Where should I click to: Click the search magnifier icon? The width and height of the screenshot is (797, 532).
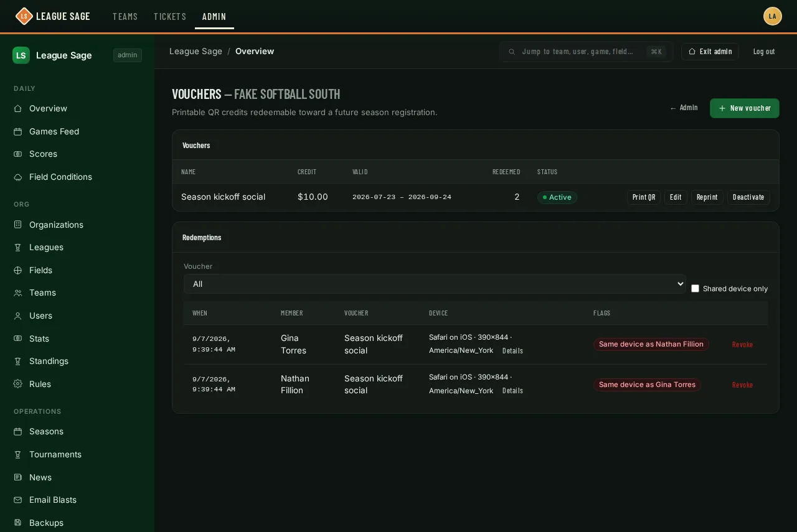click(512, 52)
